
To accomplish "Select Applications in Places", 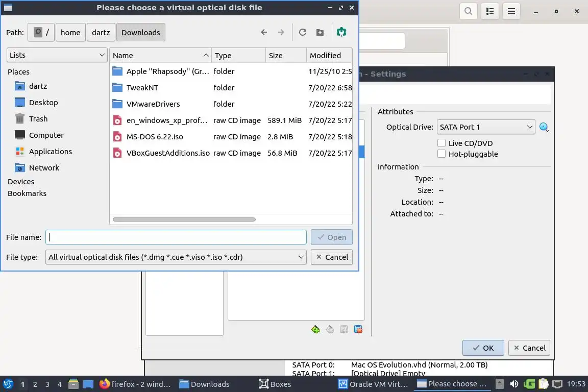I will 43,152.
